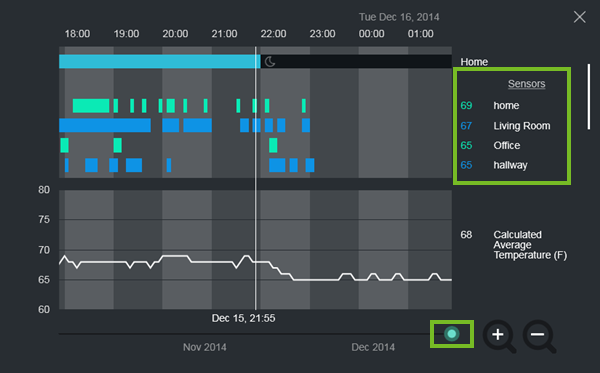The image size is (600, 373).
Task: Click the black sleep schedule bar
Action: click(x=356, y=62)
